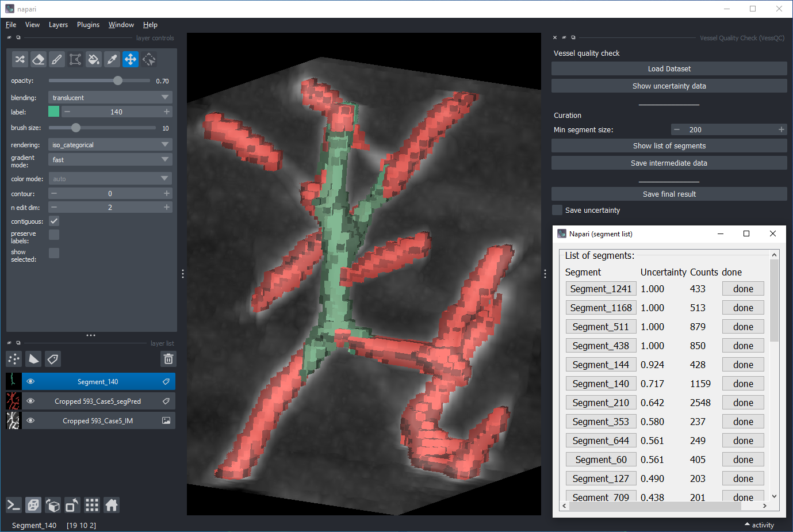Reset view with home icon
This screenshot has height=532, width=793.
pyautogui.click(x=112, y=505)
